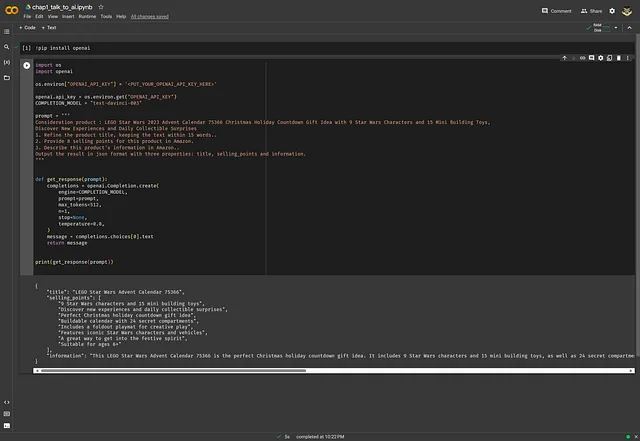Open more cell actions (three dots)
Screen dimensions: 640x441
point(627,58)
